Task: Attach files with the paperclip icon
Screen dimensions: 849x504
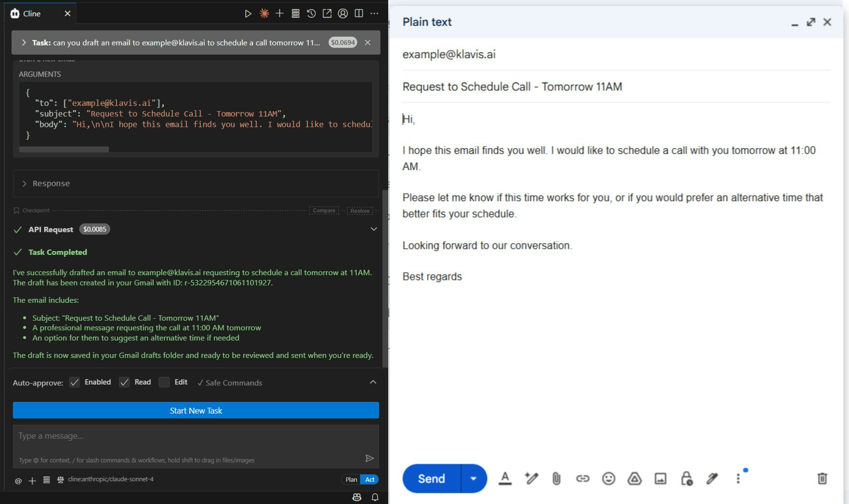Action: (557, 478)
